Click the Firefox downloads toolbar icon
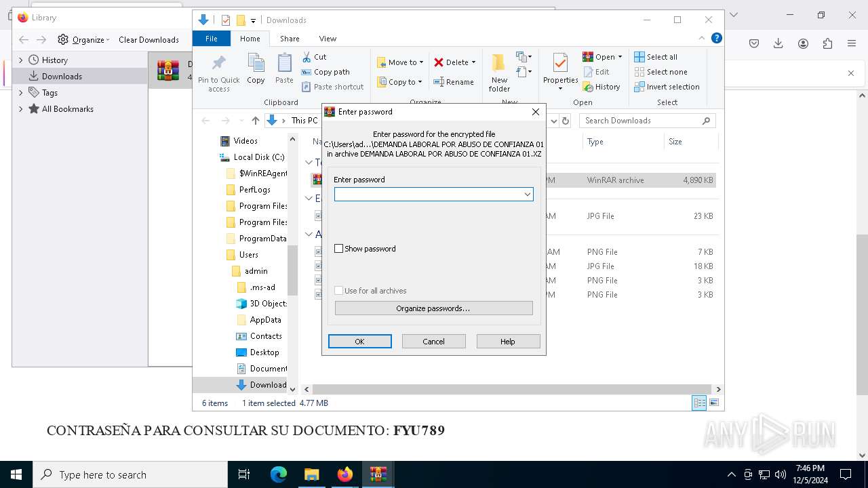868x488 pixels. [778, 43]
